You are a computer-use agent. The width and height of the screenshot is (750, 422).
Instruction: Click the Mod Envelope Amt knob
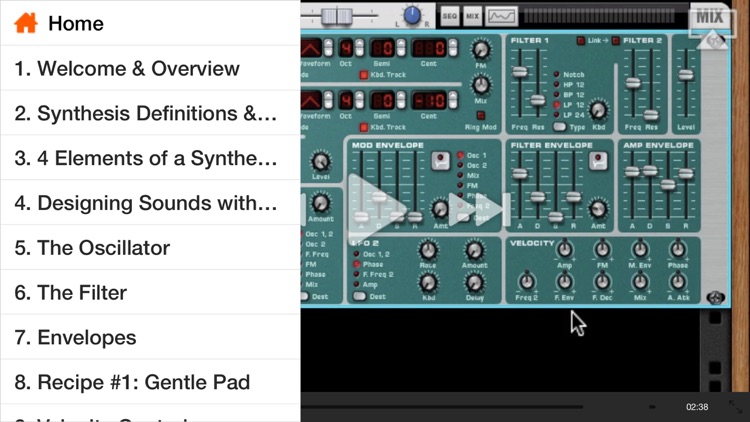440,209
